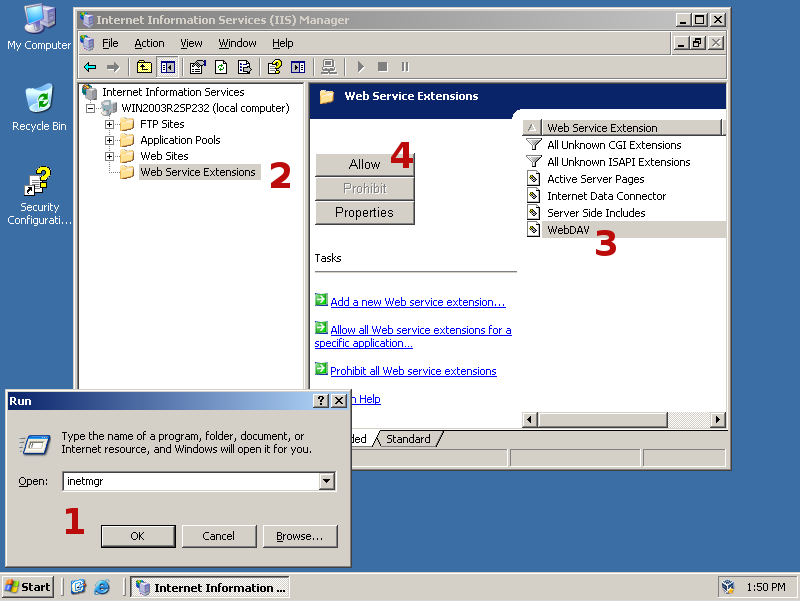Switch to the Standard tab
Image resolution: width=800 pixels, height=601 pixels.
point(408,439)
